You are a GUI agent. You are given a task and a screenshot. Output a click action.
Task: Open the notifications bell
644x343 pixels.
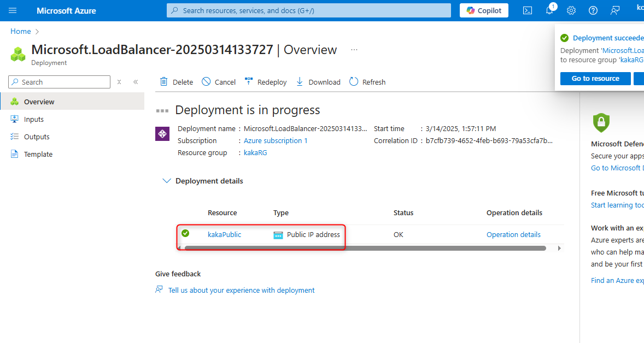549,11
